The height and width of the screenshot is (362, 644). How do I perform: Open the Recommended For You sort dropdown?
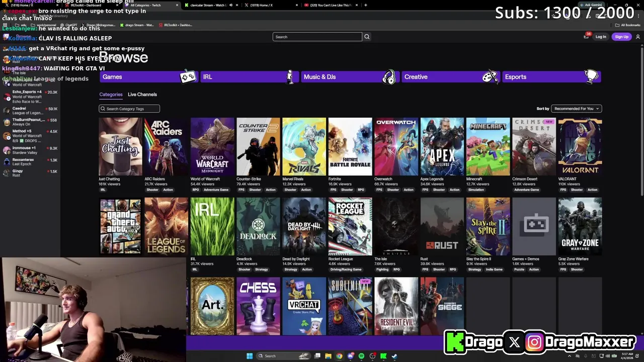(576, 109)
